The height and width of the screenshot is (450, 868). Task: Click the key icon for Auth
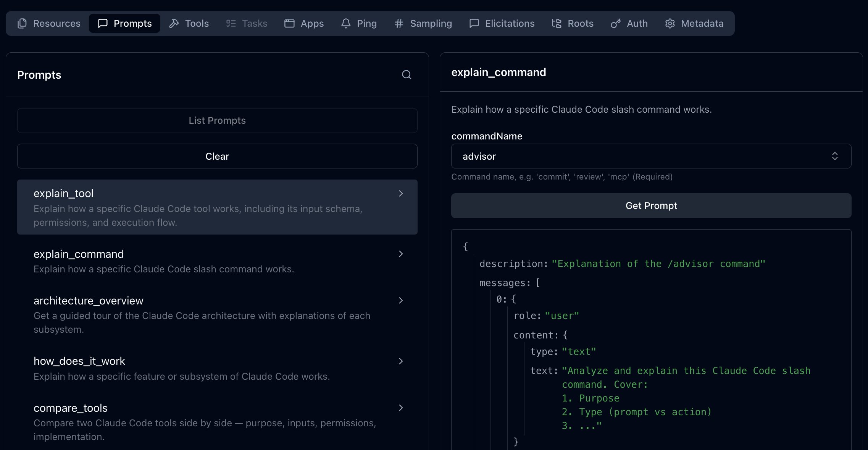pos(616,24)
